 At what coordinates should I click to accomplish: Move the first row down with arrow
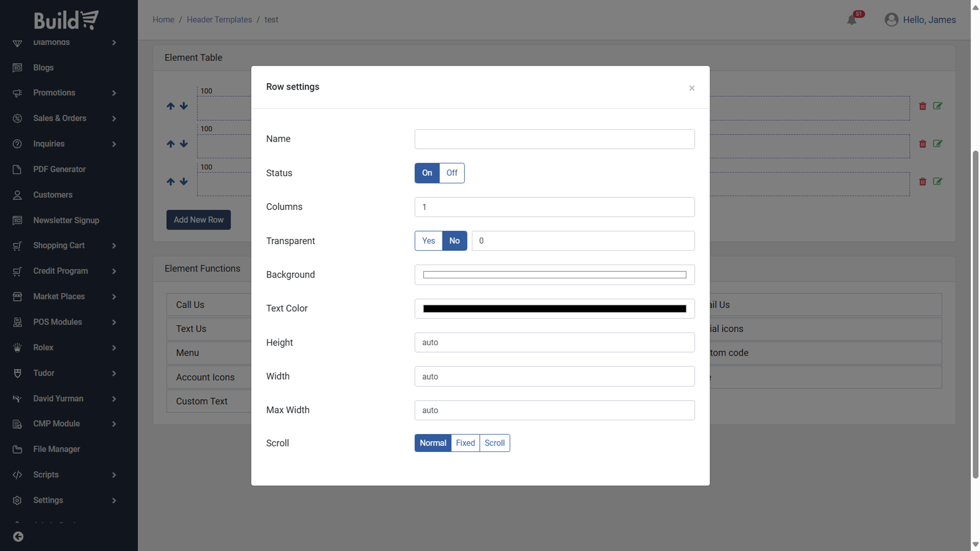coord(184,106)
